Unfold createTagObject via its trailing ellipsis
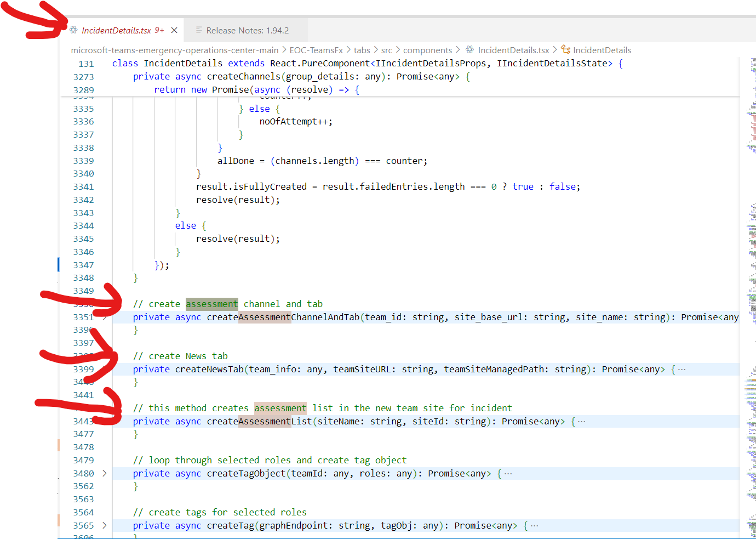Screen dimensions: 756x539 point(508,474)
